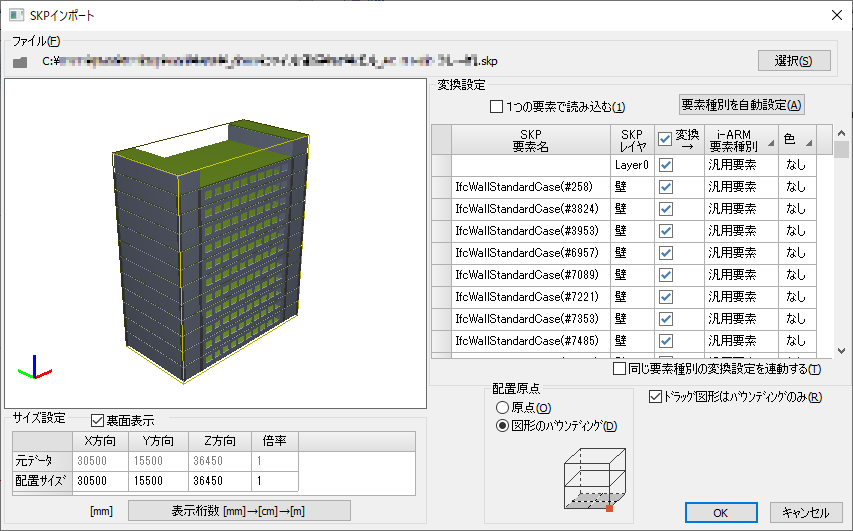Uncheck 変換 for IfcWallStandardCase(#258)

[666, 186]
